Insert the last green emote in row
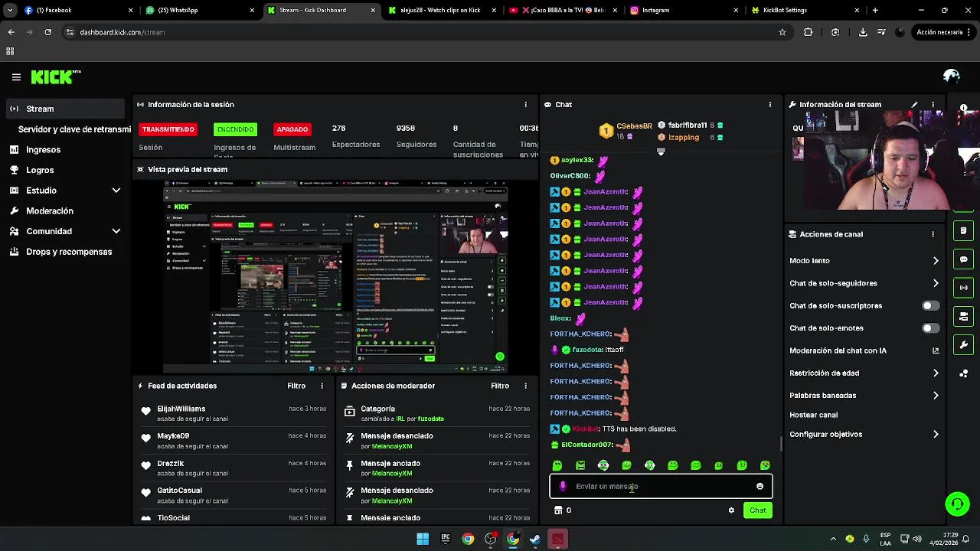The image size is (980, 551). point(765,465)
